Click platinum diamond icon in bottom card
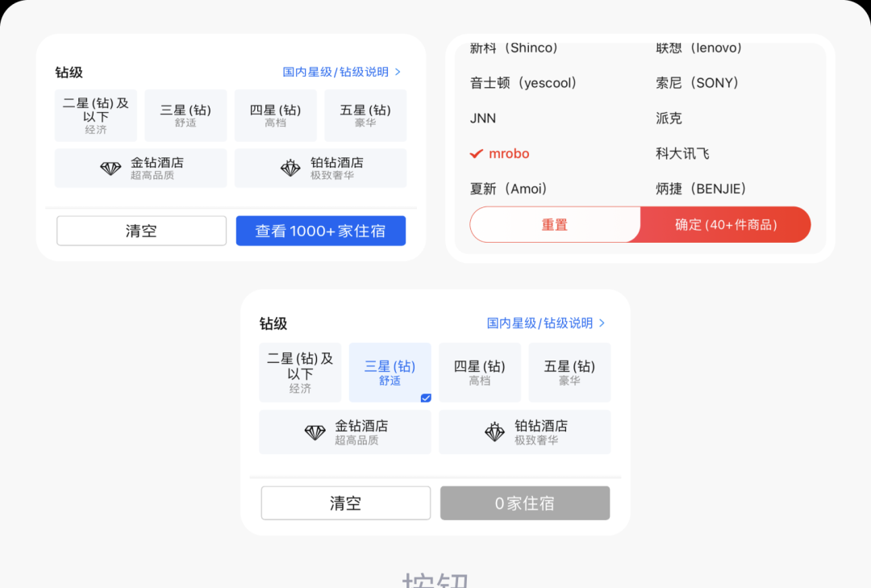 [494, 432]
